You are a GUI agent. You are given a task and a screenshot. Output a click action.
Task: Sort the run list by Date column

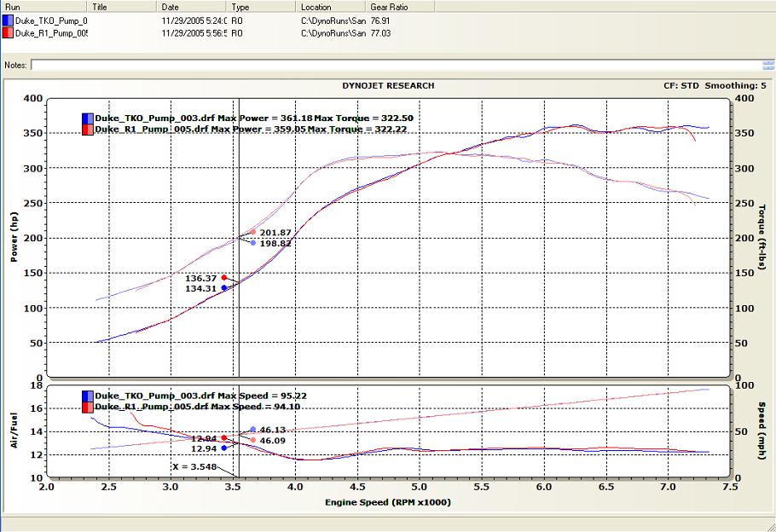point(193,6)
